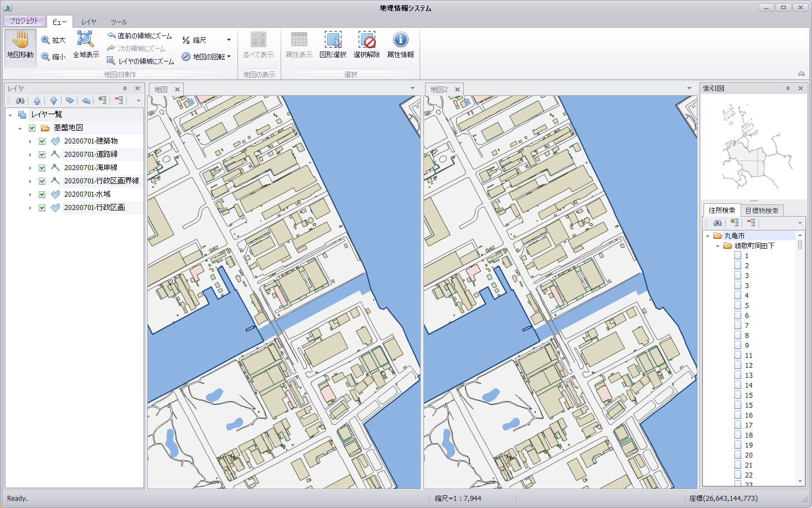Click the 1/2 縮尺 half-scale button
812x508 pixels.
coord(195,39)
